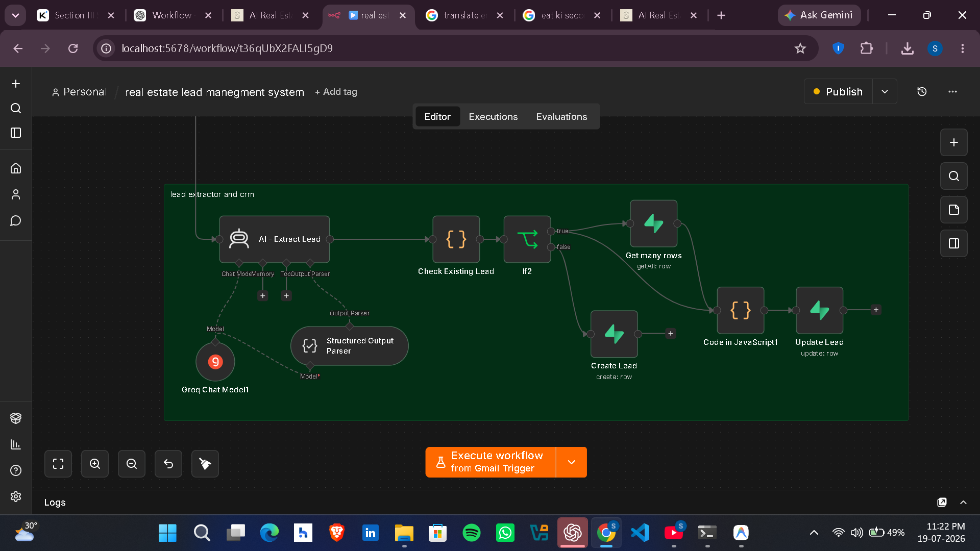Image resolution: width=980 pixels, height=551 pixels.
Task: Go to Home overview in sidebar
Action: (x=16, y=168)
